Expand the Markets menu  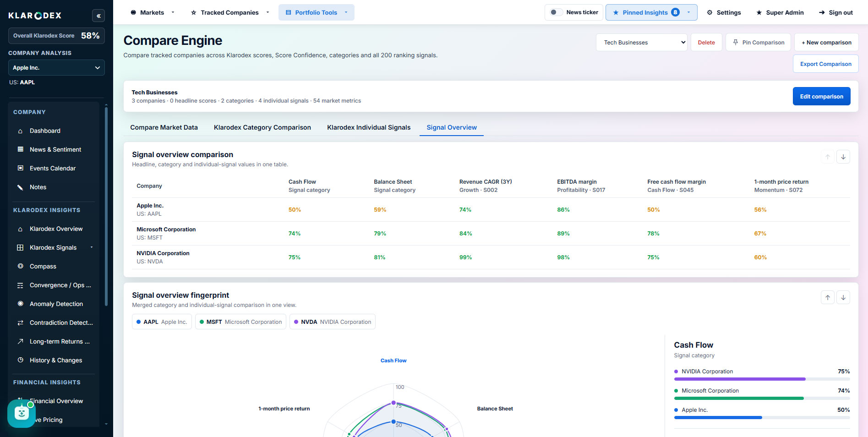[x=173, y=12]
